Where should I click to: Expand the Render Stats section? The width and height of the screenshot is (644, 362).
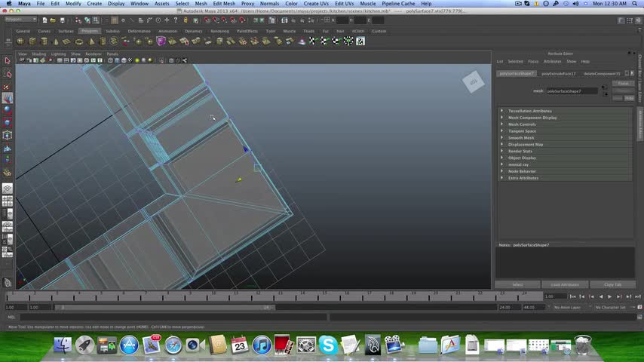coord(520,151)
